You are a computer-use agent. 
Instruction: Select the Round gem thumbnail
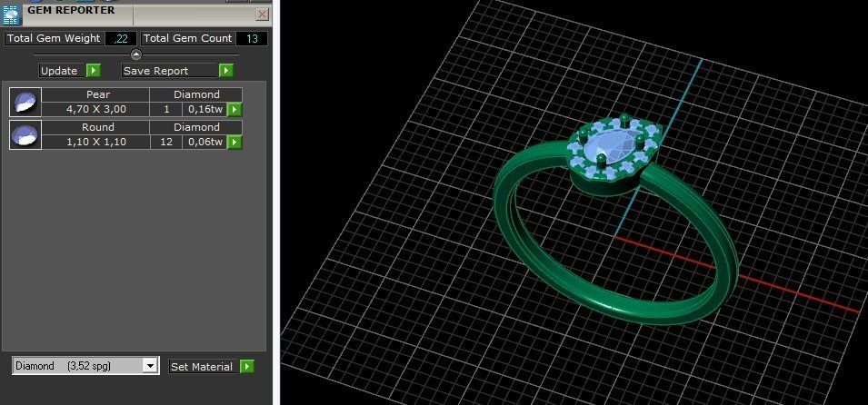[25, 135]
